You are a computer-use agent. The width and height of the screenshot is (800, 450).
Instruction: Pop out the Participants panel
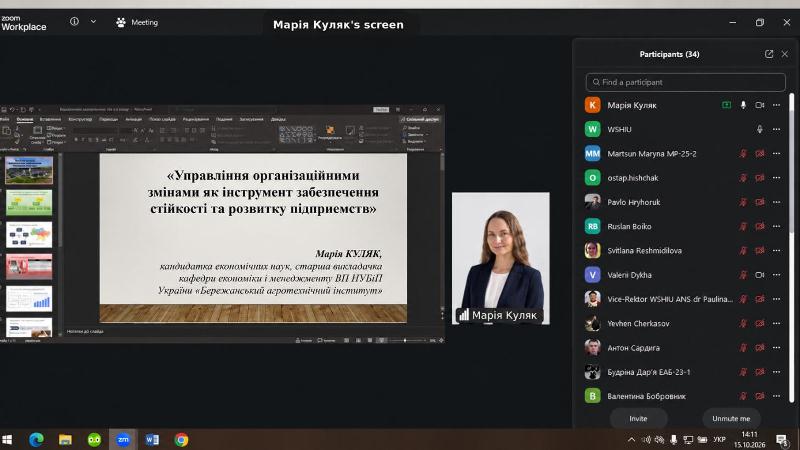point(768,54)
